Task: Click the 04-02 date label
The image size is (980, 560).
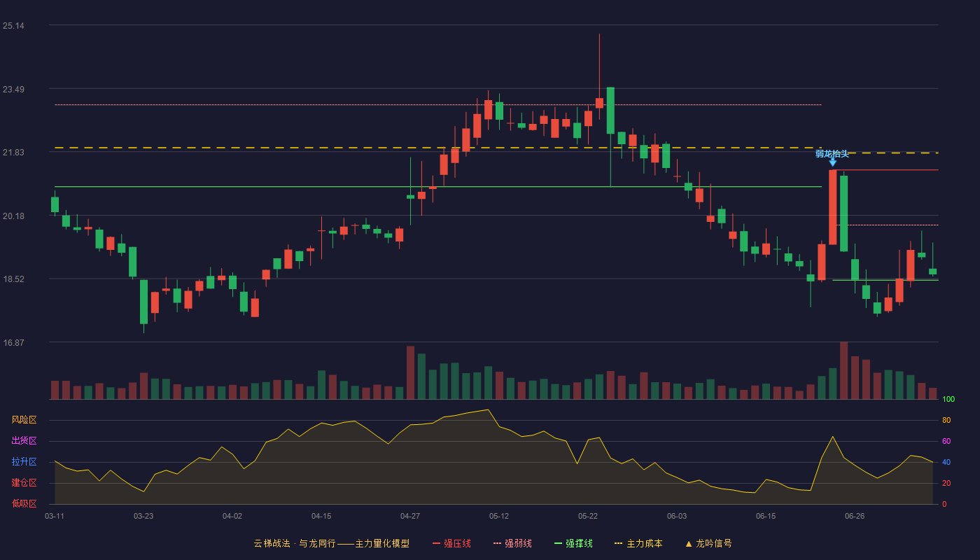Action: point(232,516)
